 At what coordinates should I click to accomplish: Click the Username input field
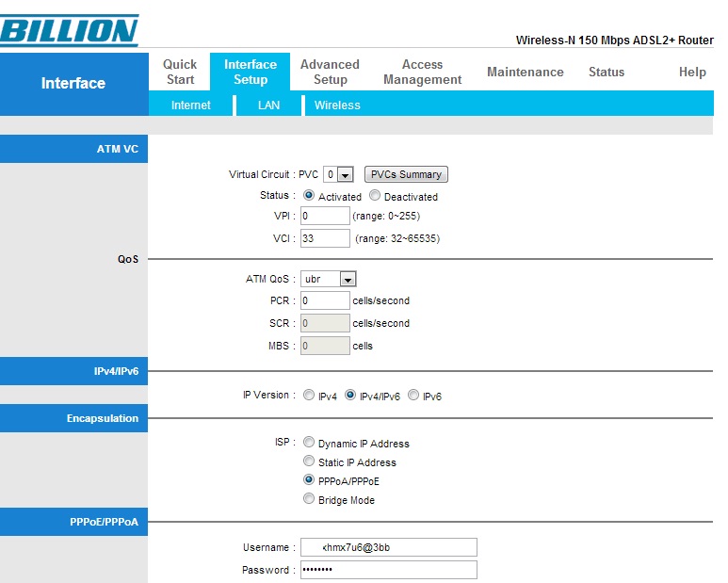click(x=389, y=547)
